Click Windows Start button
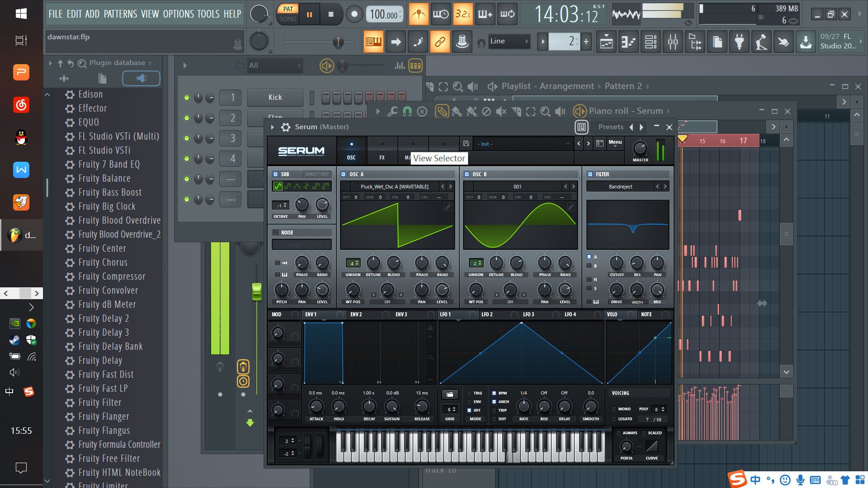 pyautogui.click(x=21, y=14)
